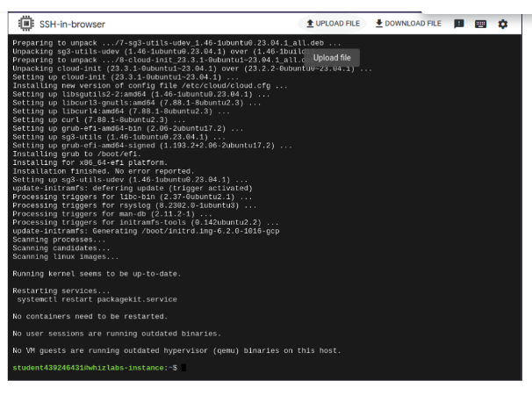The width and height of the screenshot is (532, 395).
Task: Click the terminal prompt cursor
Action: pos(183,368)
